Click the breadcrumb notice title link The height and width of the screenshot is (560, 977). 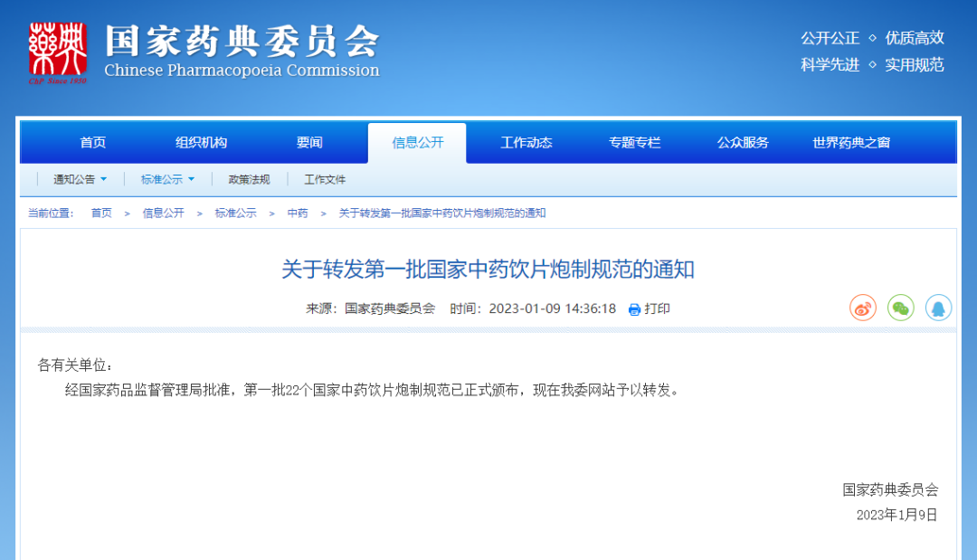442,213
